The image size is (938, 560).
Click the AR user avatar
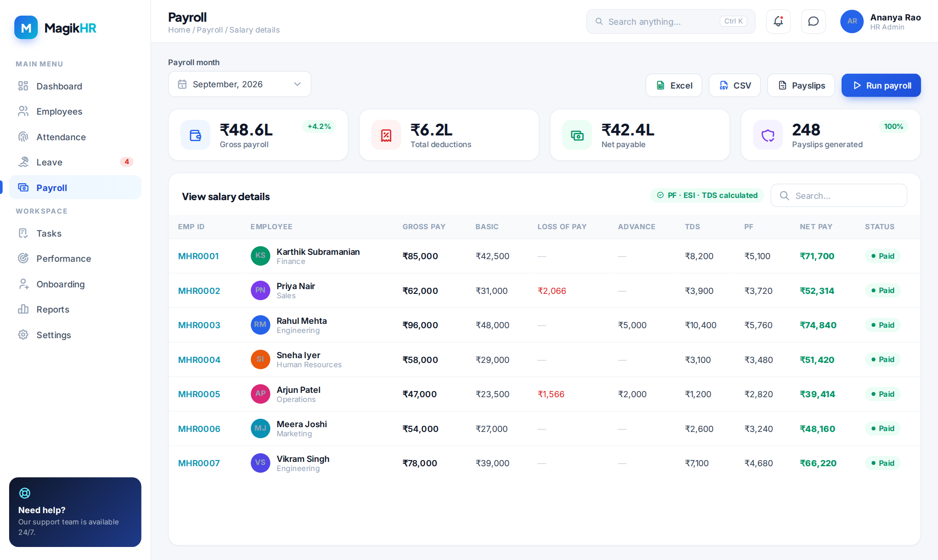(852, 21)
